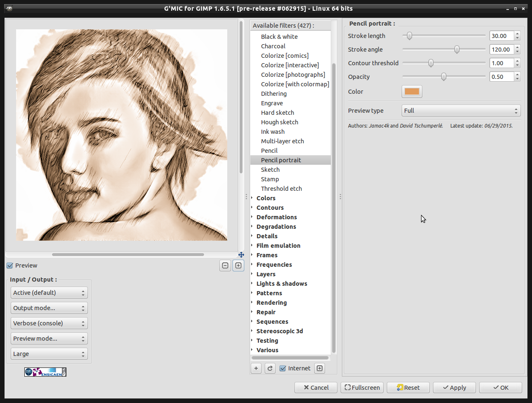
Task: Click the Opacity slider handle
Action: coord(444,77)
